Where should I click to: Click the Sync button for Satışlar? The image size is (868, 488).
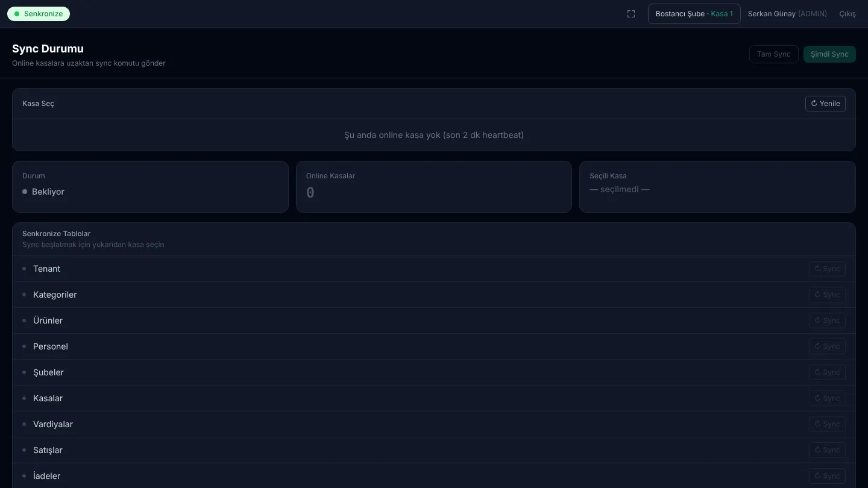(x=827, y=450)
